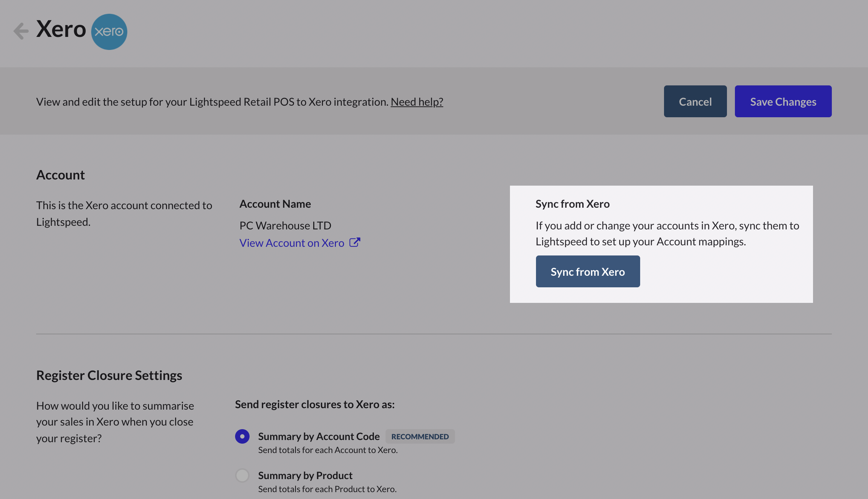This screenshot has width=868, height=499.
Task: Click the Sync from Xero panel heading
Action: click(x=573, y=204)
